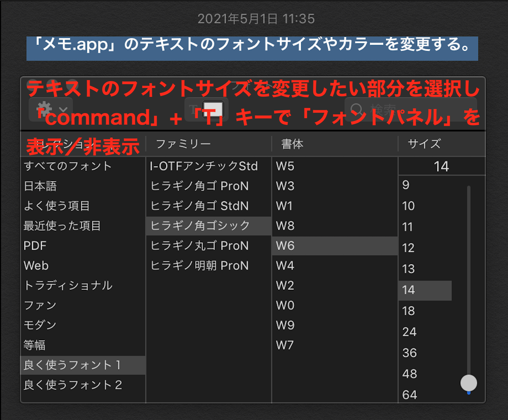Click the highlighted 14 row in size list
Viewport: 508px width, 420px height.
[x=425, y=290]
